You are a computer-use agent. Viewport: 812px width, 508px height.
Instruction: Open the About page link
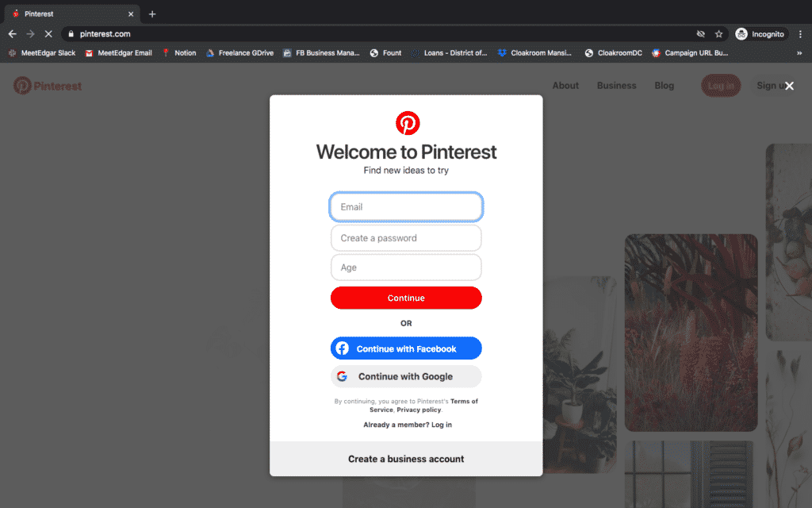point(565,86)
